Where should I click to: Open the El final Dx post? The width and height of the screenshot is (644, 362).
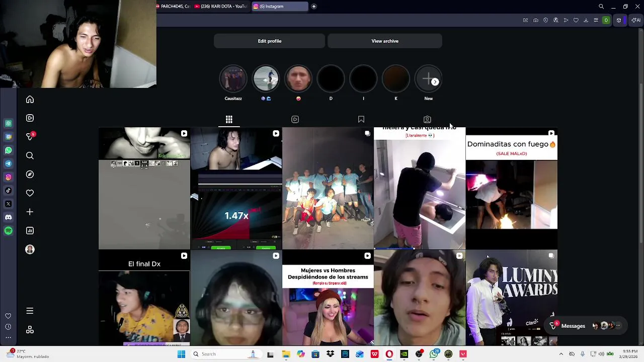144,298
